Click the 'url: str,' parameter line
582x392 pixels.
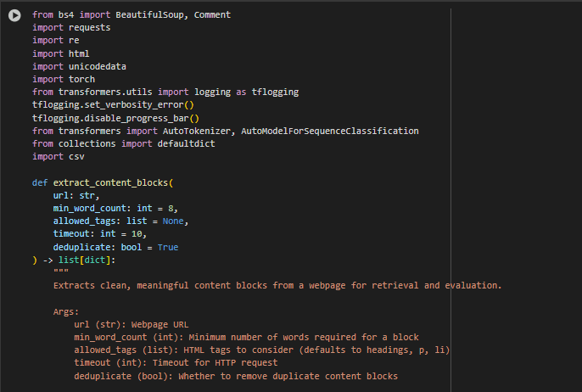coord(76,196)
